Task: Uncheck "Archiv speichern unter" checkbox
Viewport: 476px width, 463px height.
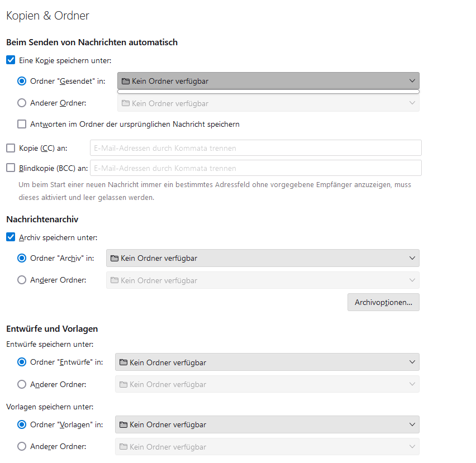Action: click(11, 237)
